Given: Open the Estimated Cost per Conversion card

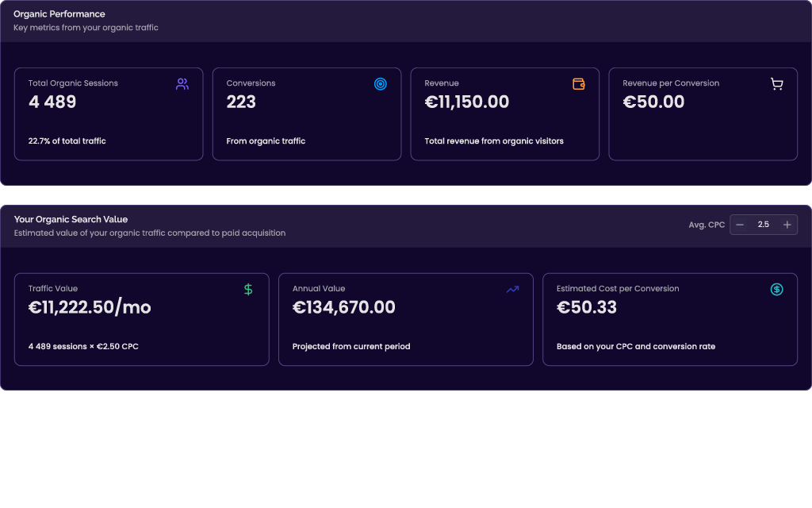Looking at the screenshot, I should 670,319.
